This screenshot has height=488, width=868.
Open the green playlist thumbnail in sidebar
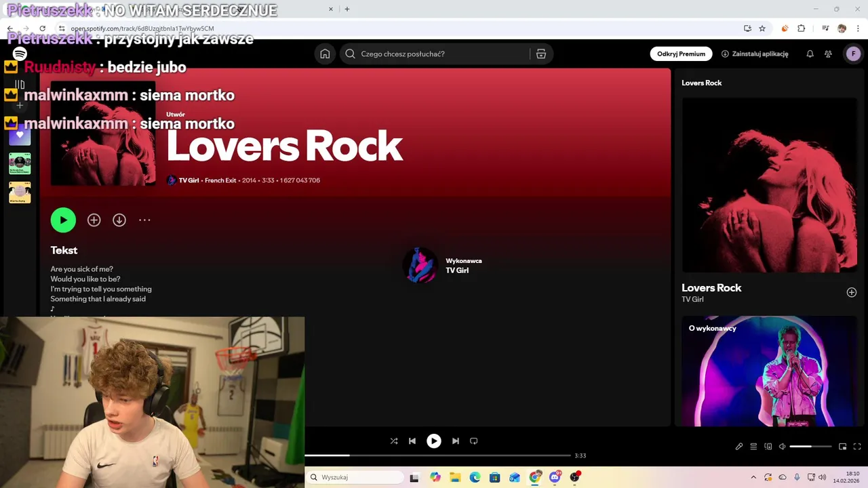20,163
